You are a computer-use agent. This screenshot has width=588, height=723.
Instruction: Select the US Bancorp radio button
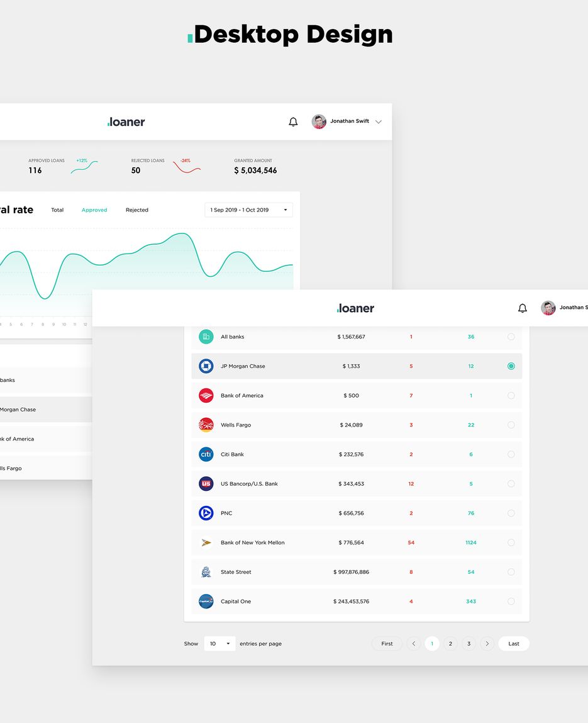click(x=511, y=484)
